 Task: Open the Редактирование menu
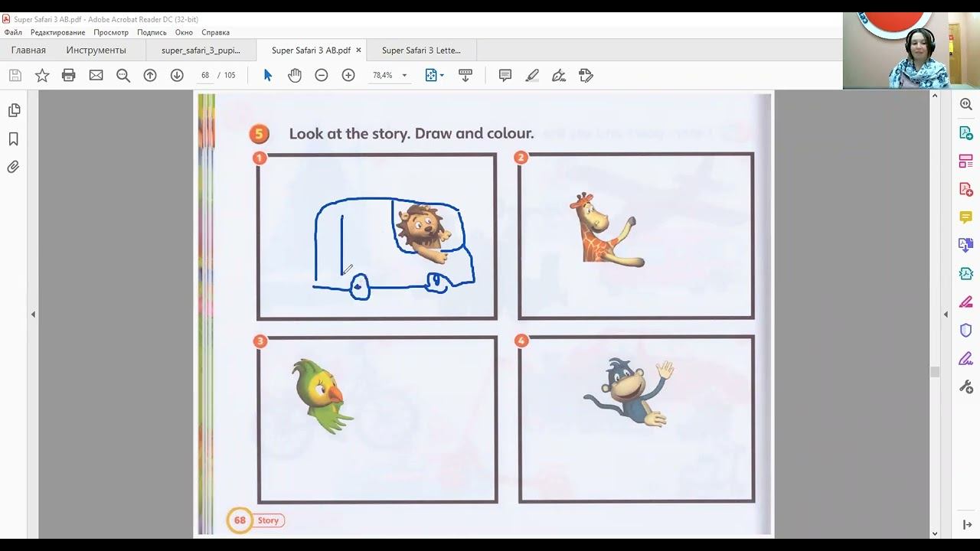(x=57, y=32)
